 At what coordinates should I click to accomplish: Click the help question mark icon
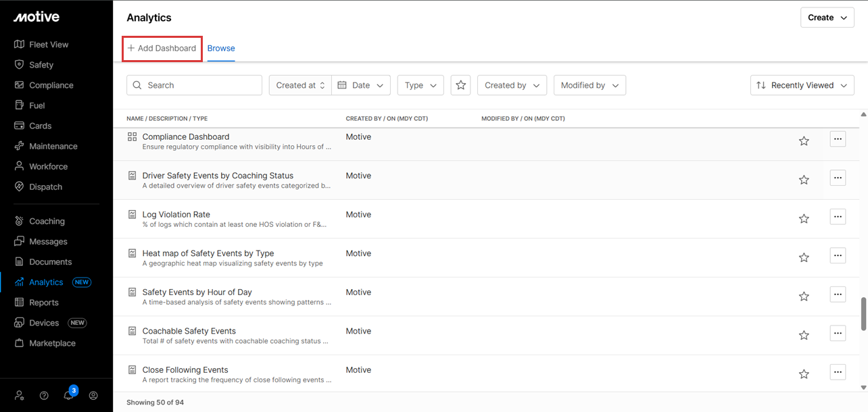pos(44,396)
